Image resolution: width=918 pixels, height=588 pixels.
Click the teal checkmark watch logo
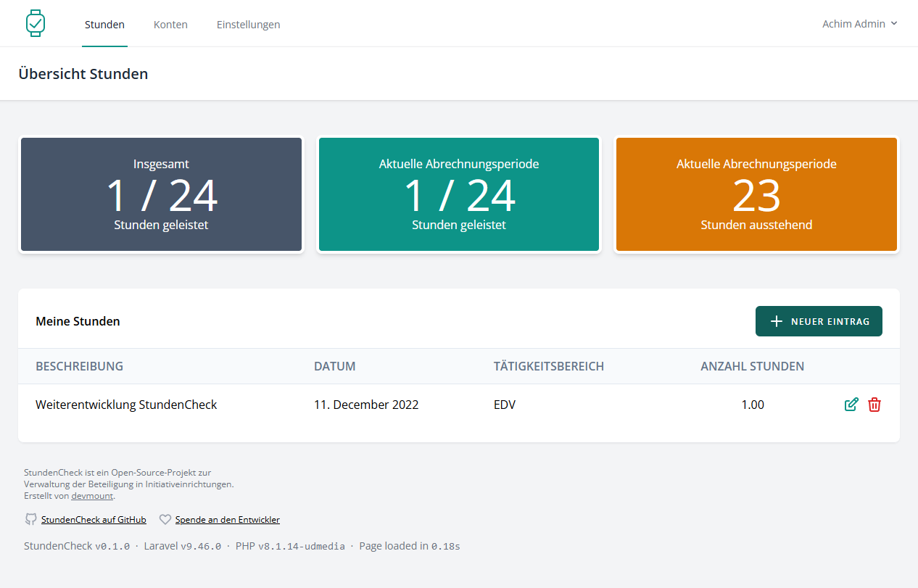(36, 22)
